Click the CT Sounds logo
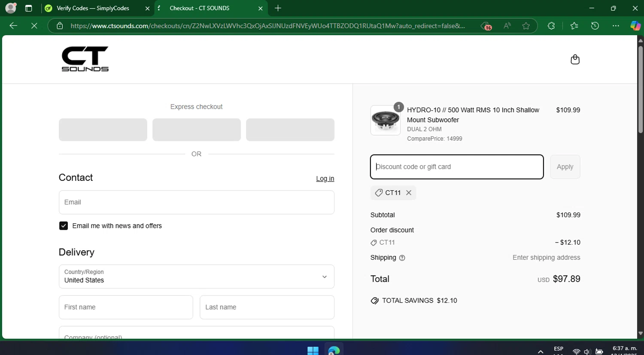This screenshot has width=644, height=355. click(85, 59)
